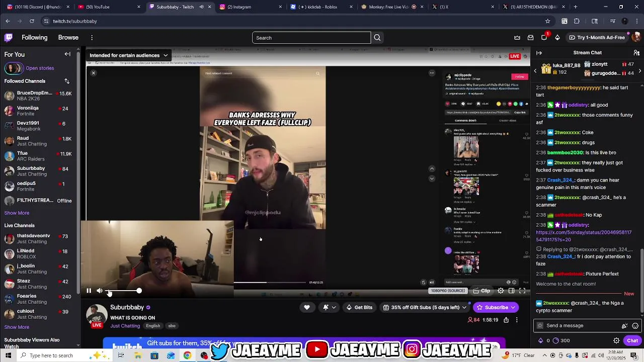Toggle follow heart button for Suburbbaby

pos(307,307)
